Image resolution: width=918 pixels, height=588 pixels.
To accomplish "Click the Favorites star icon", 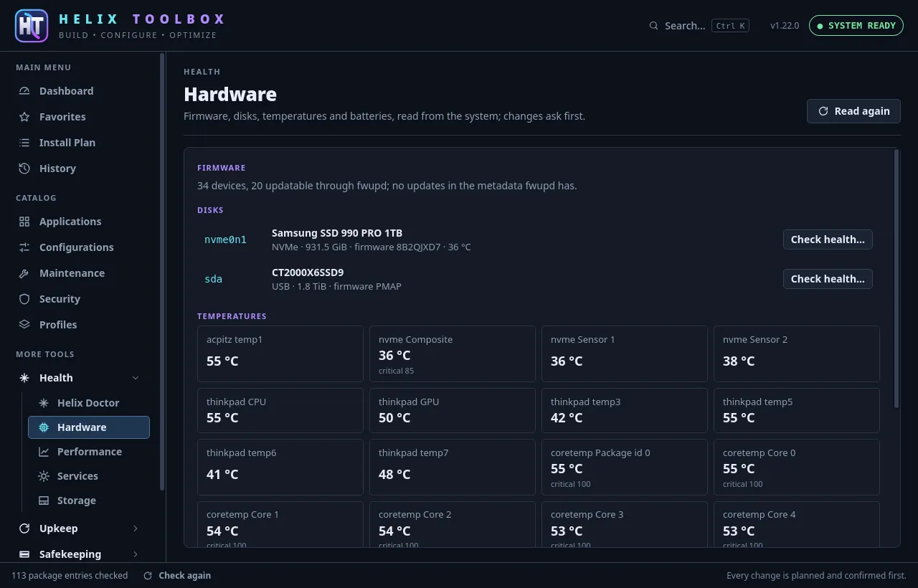I will tap(24, 117).
